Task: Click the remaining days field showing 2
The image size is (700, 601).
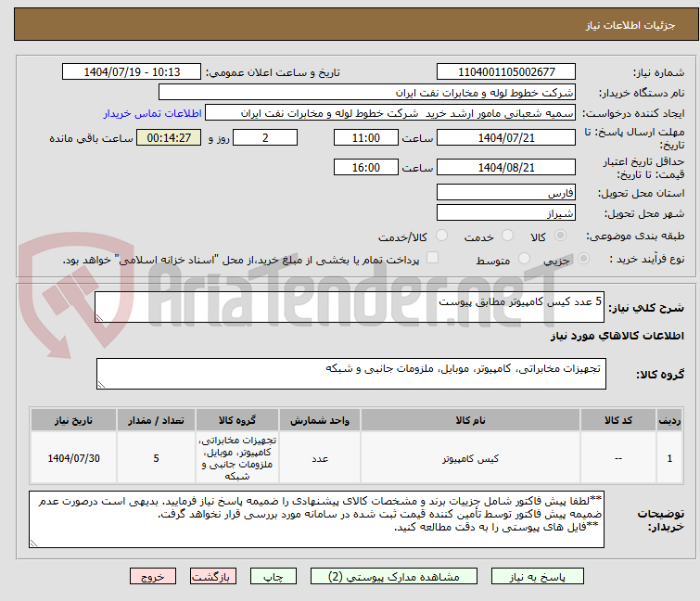Action: tap(265, 137)
